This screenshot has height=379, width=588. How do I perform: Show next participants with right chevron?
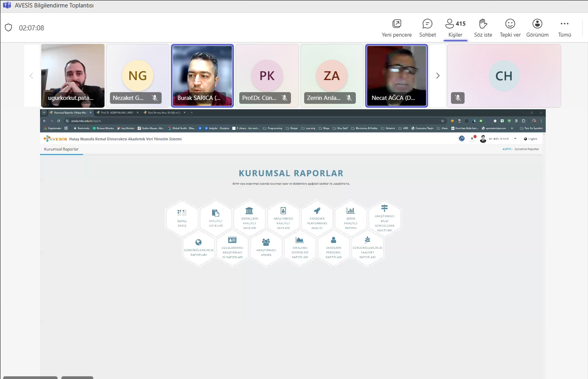(438, 76)
